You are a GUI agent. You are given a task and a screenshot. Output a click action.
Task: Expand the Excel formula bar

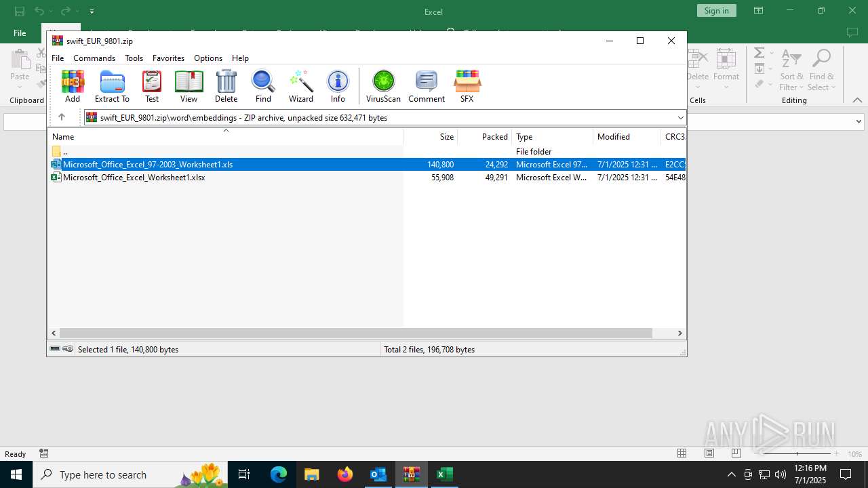click(859, 121)
